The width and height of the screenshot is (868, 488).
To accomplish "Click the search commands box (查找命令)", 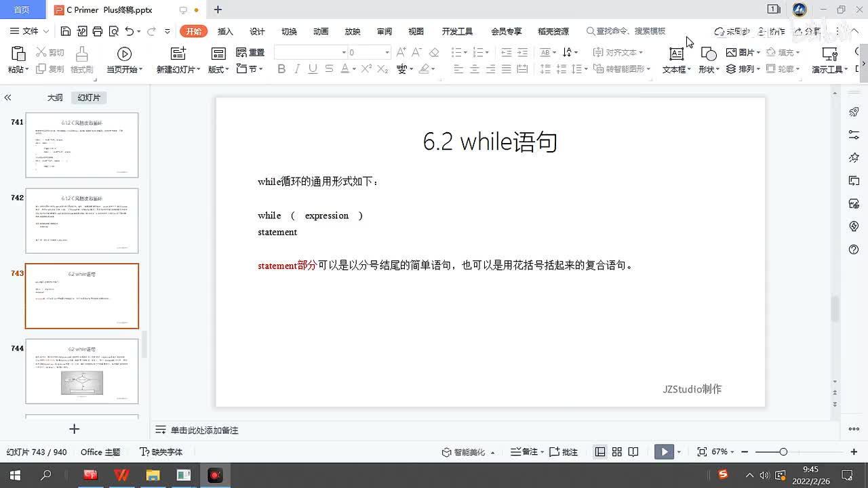I will (627, 31).
